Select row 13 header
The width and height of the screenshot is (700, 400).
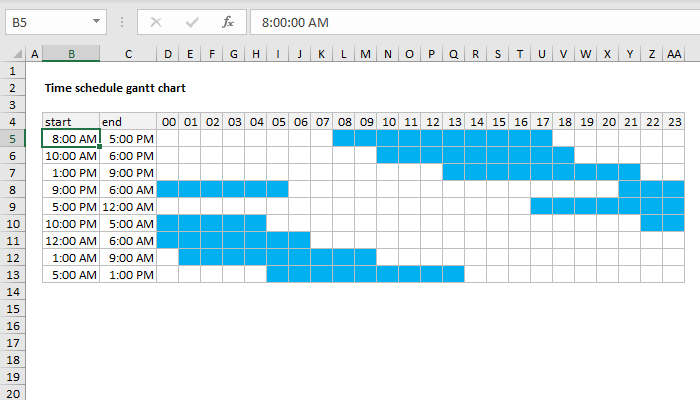(12, 275)
